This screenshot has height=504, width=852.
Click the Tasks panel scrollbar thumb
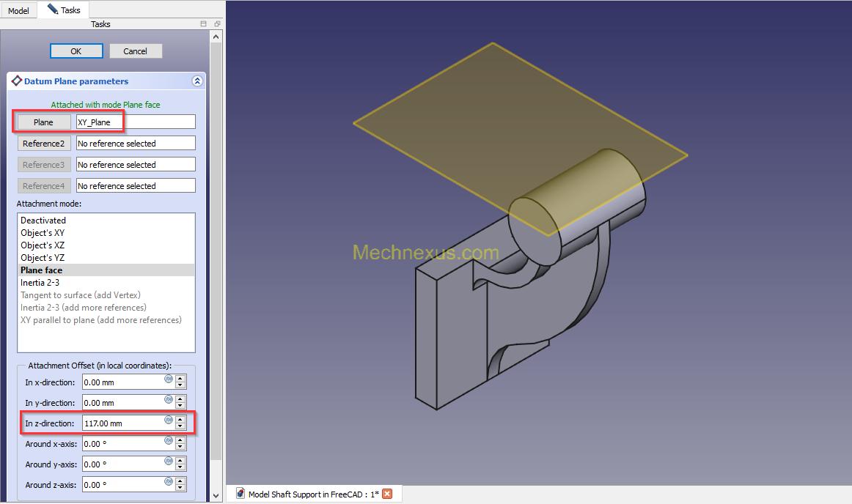click(x=216, y=250)
